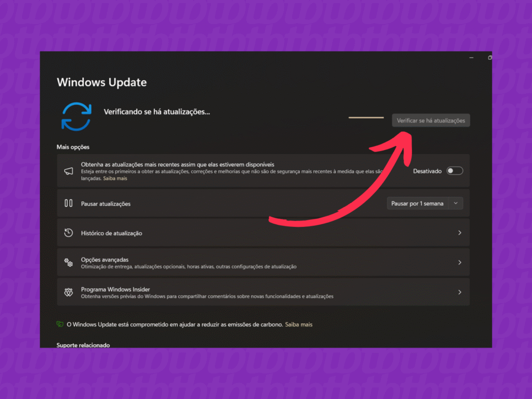Click the Otimização de entrega description text
The height and width of the screenshot is (399, 532).
pos(189,267)
